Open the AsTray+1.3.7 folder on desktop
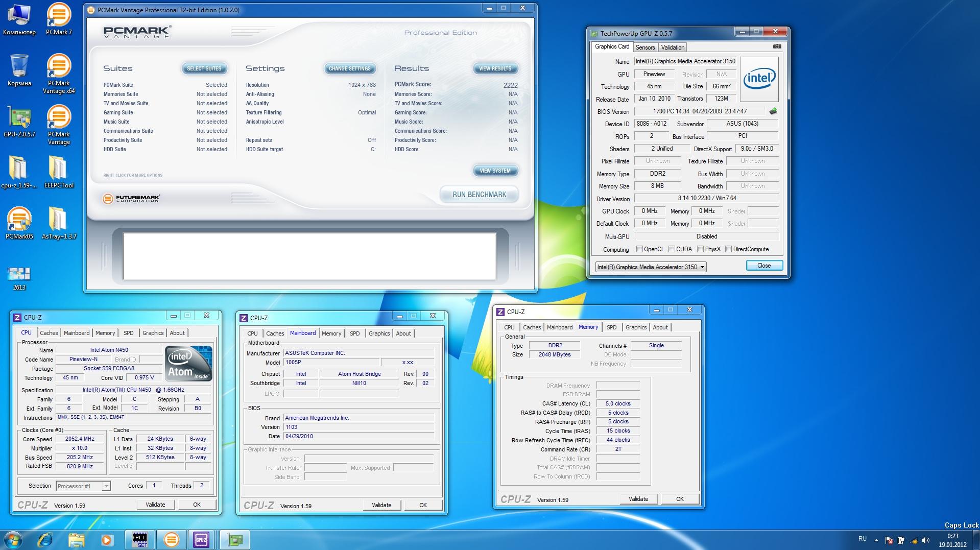This screenshot has width=980, height=550. (59, 224)
